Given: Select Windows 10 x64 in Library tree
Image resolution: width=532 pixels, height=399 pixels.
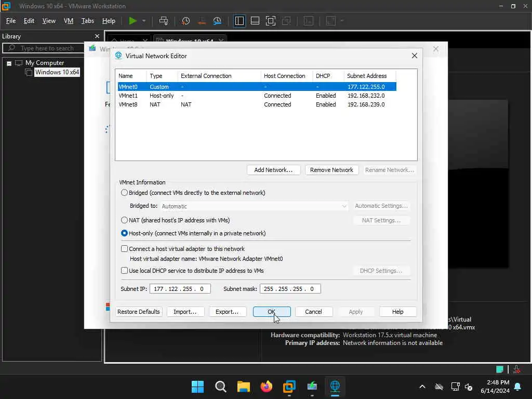Looking at the screenshot, I should [x=57, y=72].
